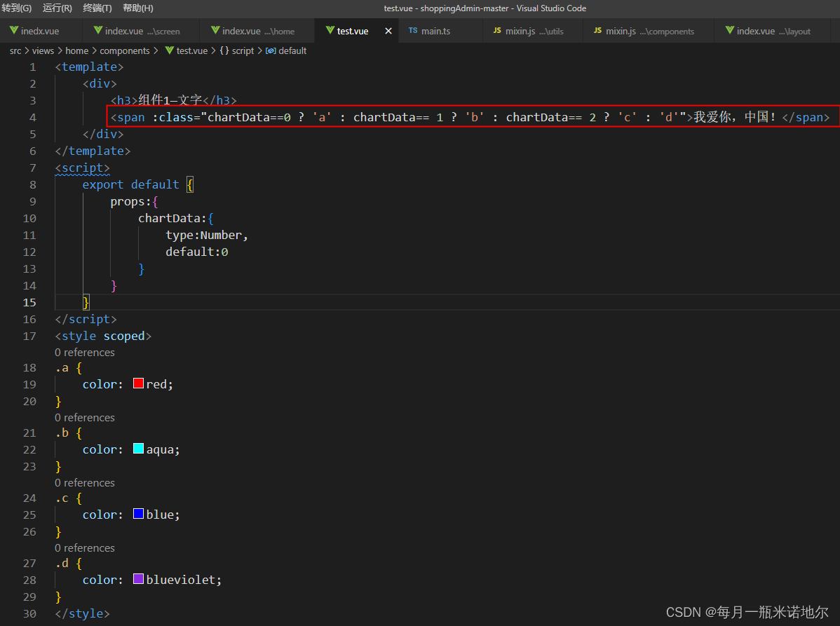Click '0 references' above .d rule
The image size is (840, 626).
[x=85, y=548]
